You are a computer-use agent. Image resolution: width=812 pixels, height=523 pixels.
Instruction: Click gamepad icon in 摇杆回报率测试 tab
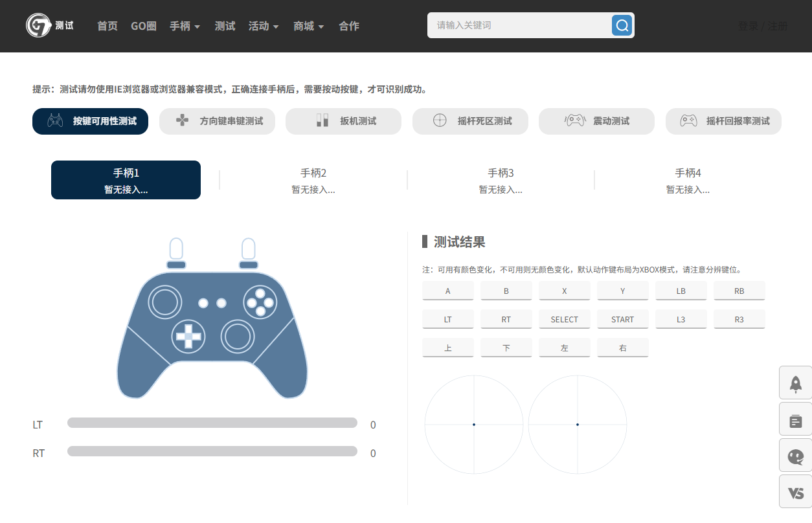coord(688,121)
